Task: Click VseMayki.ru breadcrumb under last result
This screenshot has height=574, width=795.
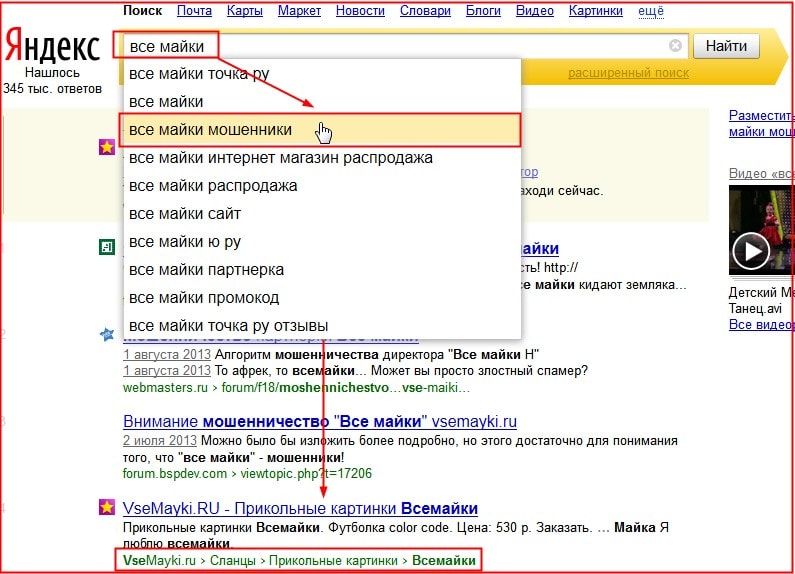Action: pyautogui.click(x=159, y=561)
